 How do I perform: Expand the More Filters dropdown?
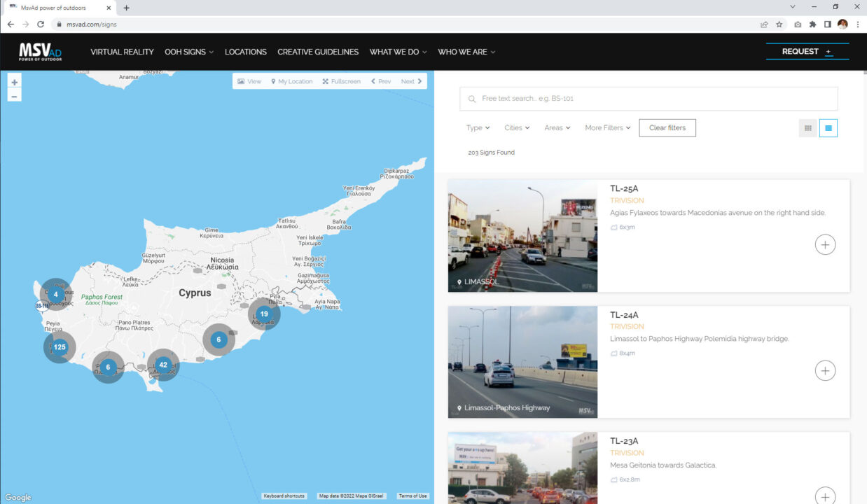click(608, 128)
